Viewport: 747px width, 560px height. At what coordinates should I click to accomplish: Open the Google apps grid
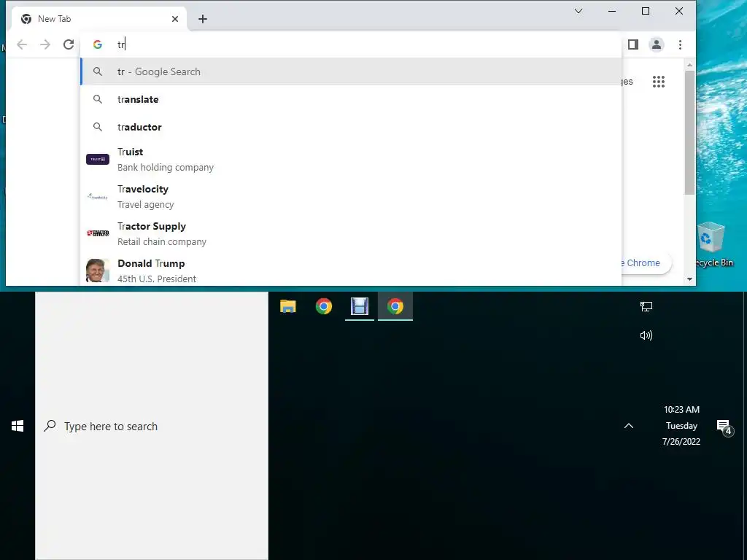click(659, 82)
